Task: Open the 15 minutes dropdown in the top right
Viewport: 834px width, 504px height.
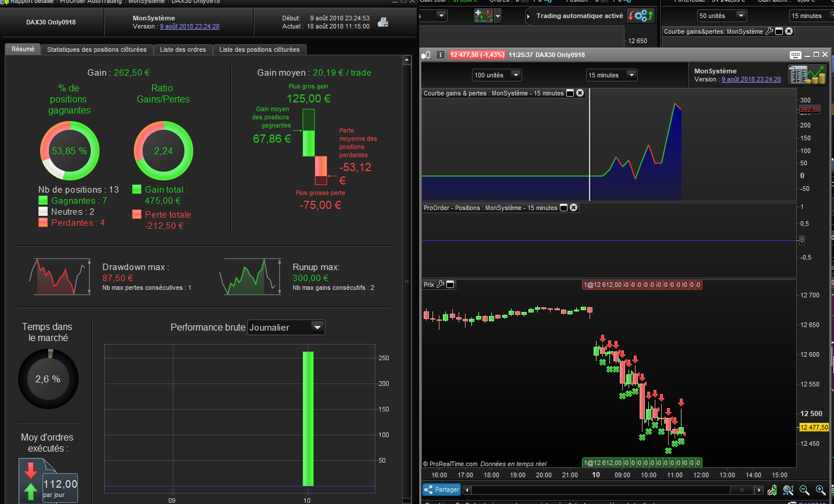Action: [811, 16]
